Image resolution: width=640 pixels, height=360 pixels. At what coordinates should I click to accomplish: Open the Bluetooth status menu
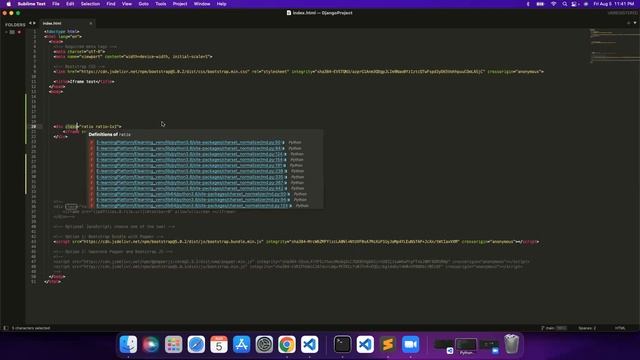pos(528,4)
